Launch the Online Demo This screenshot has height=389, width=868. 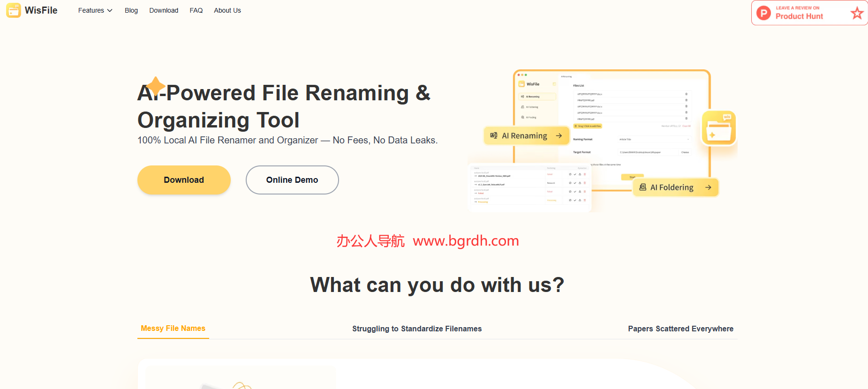(292, 180)
